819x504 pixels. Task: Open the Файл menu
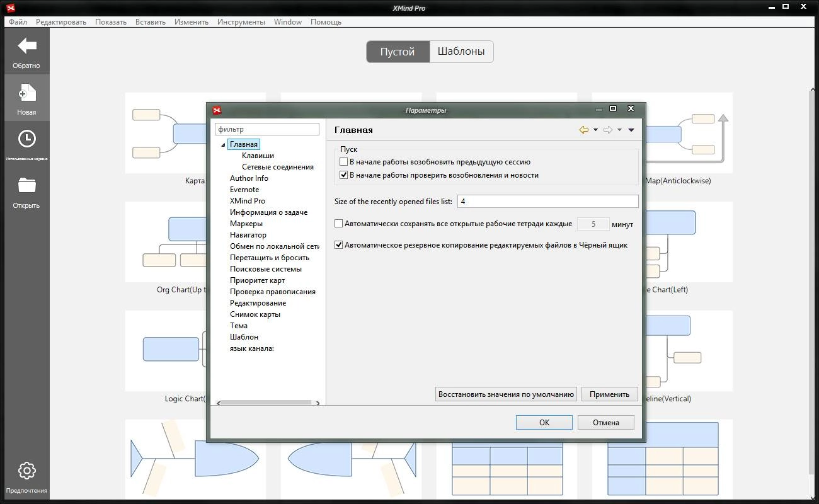[18, 21]
